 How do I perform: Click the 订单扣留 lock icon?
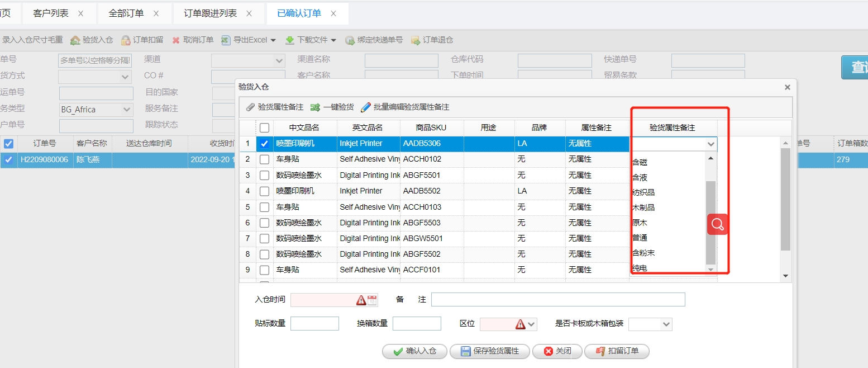(126, 40)
